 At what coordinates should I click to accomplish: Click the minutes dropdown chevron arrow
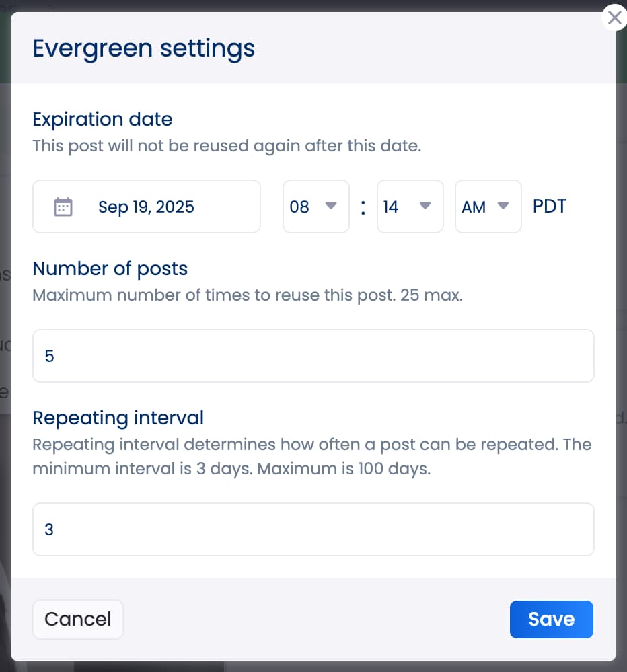(x=427, y=207)
